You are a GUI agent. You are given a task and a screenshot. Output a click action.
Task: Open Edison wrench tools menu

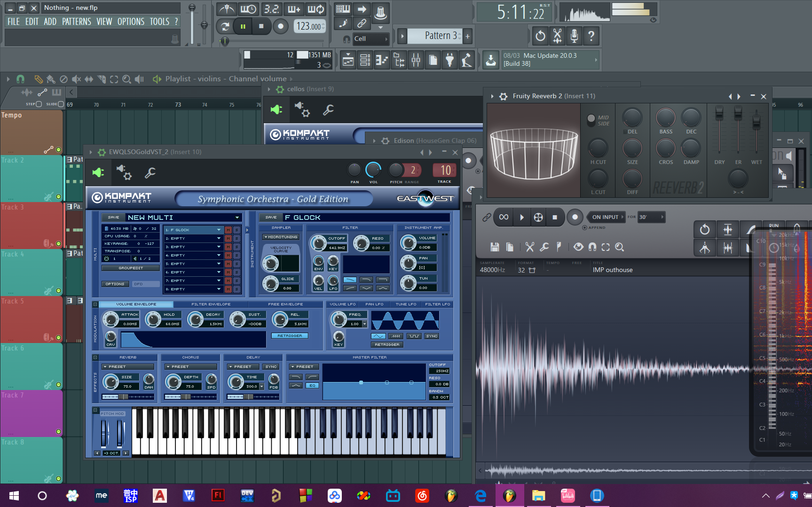(x=544, y=247)
